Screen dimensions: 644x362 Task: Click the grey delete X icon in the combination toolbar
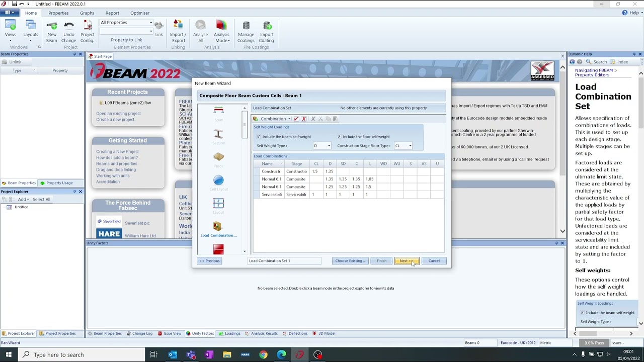[313, 119]
